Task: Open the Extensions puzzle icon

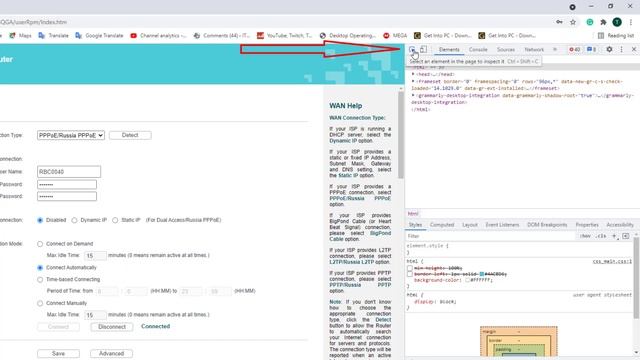Action: click(x=603, y=22)
